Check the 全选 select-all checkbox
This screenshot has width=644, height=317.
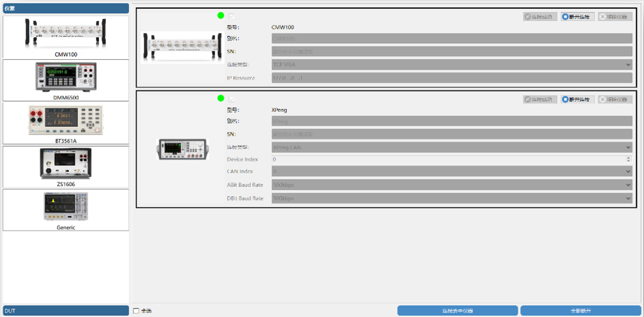tap(136, 310)
